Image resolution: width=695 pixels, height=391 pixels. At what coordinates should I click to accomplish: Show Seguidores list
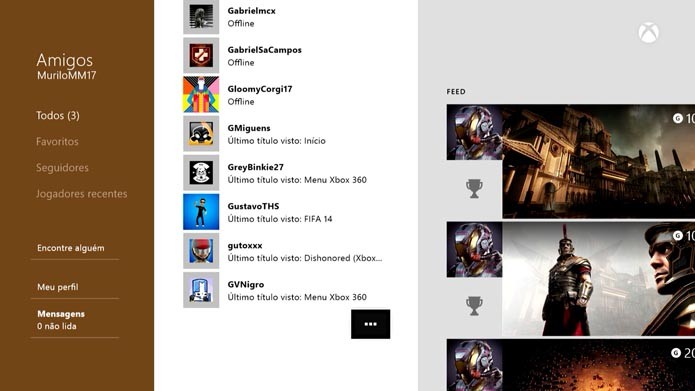click(x=62, y=168)
